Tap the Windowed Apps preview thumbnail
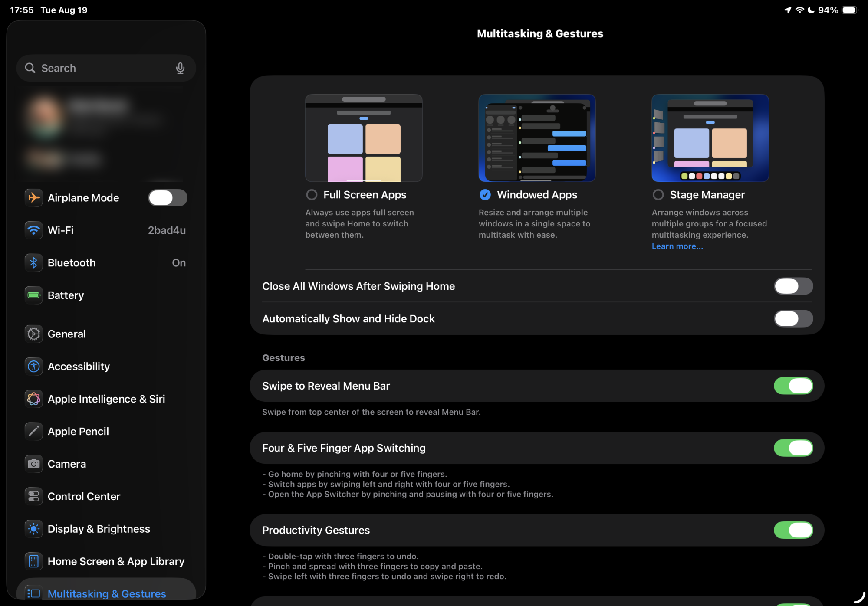The image size is (868, 606). coord(536,138)
